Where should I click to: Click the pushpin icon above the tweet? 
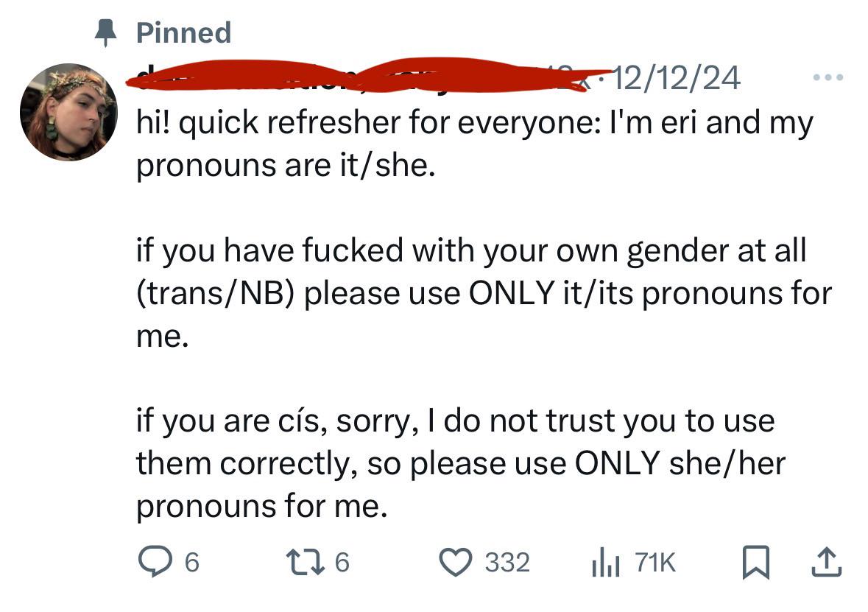coord(106,32)
